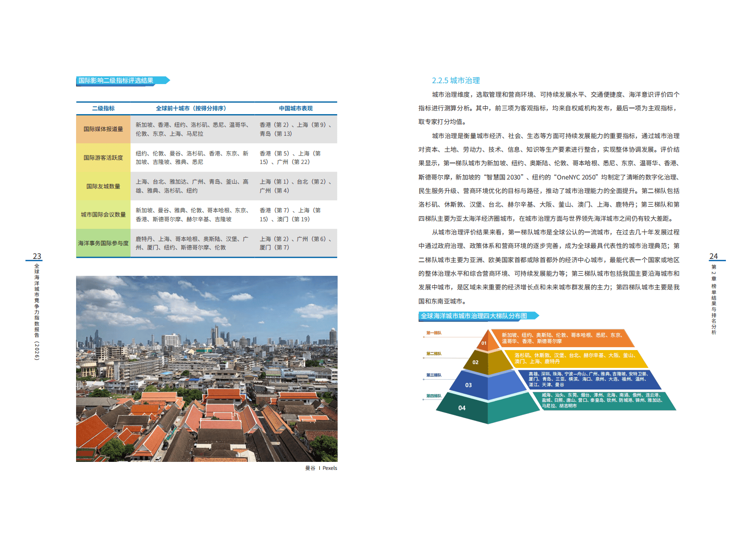Screen dimensions: 756x538
Task: Click pyramid label 第四梯队
Action: pyautogui.click(x=434, y=396)
